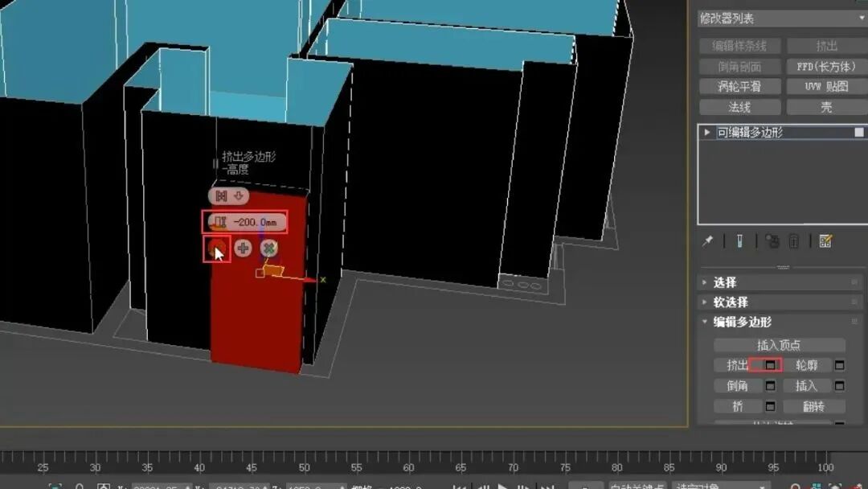Select the extrusion type group icon in caddy
Screen dimensions: 868x489
[x=222, y=196]
